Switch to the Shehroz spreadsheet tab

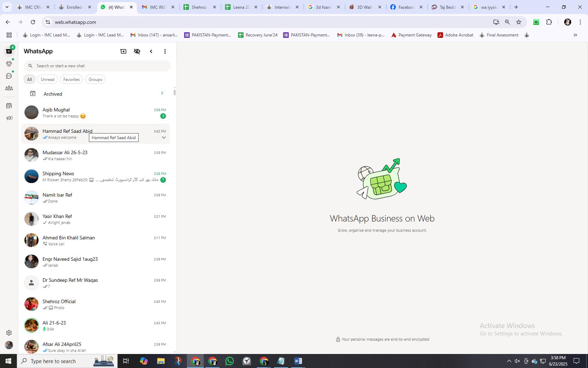pyautogui.click(x=199, y=7)
